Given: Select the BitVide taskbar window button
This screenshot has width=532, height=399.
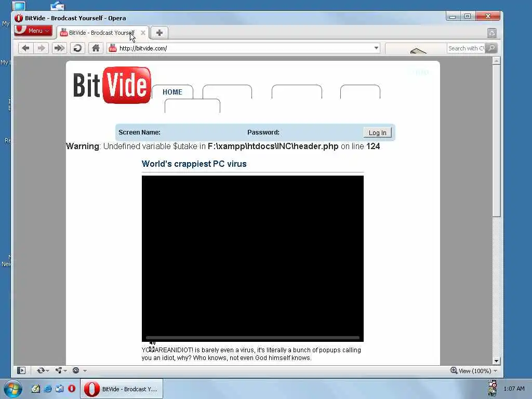Looking at the screenshot, I should pos(122,389).
